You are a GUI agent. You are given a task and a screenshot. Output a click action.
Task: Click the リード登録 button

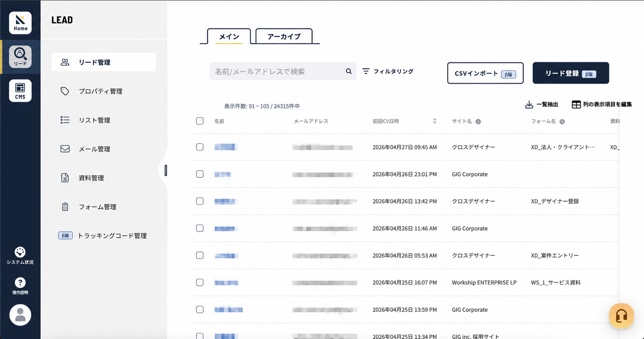pos(571,73)
